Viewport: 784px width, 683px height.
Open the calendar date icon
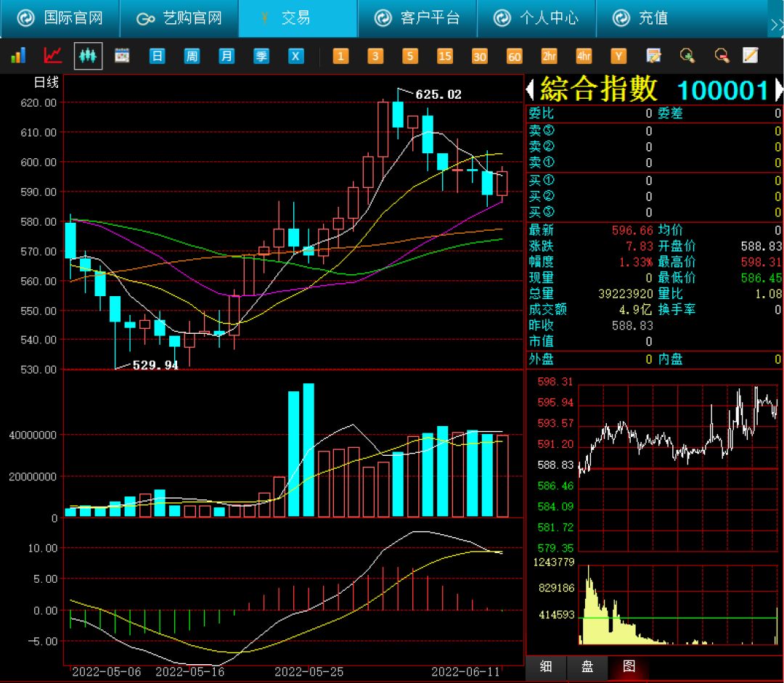(x=122, y=55)
